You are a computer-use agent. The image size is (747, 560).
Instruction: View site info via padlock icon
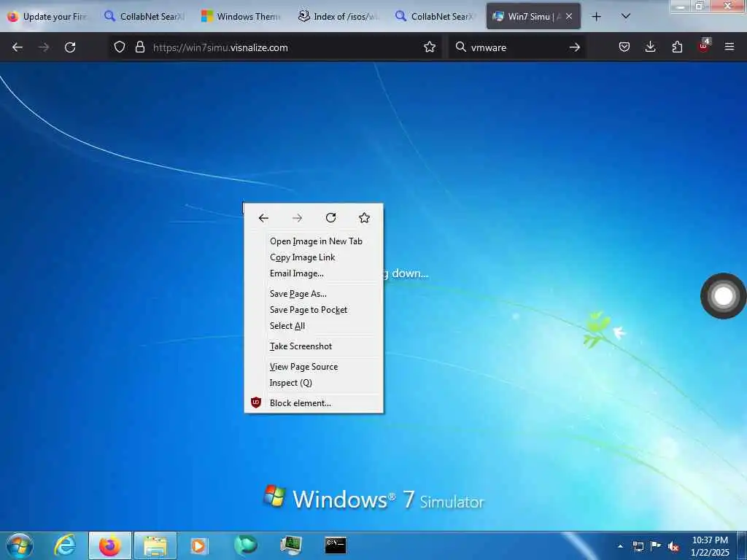[x=139, y=47]
